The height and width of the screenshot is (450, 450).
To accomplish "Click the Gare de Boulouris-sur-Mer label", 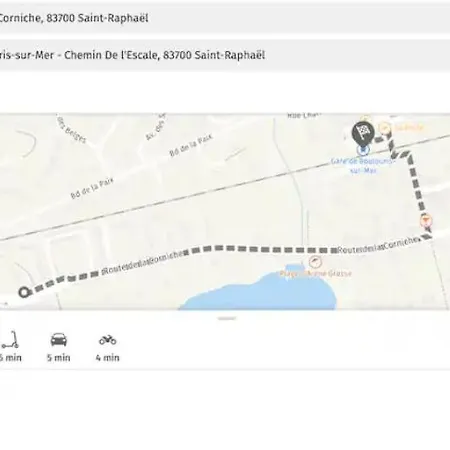I will pos(363,166).
